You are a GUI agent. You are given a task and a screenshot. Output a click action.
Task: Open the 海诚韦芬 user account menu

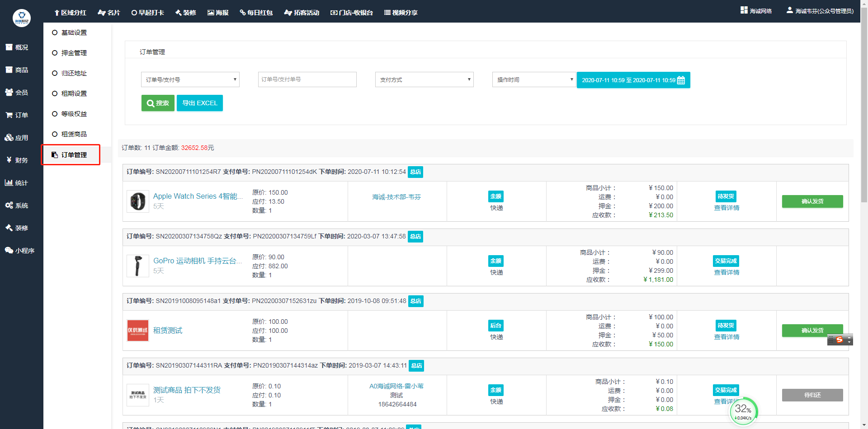click(820, 11)
